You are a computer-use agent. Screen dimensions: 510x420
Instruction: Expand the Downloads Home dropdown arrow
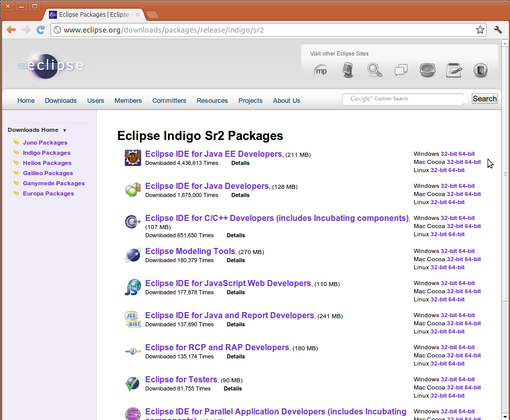click(64, 130)
